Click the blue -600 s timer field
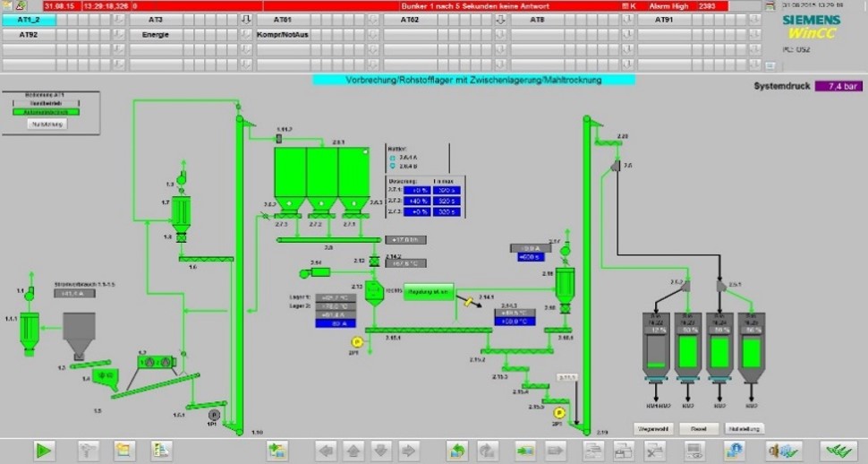The width and height of the screenshot is (868, 464). click(531, 257)
